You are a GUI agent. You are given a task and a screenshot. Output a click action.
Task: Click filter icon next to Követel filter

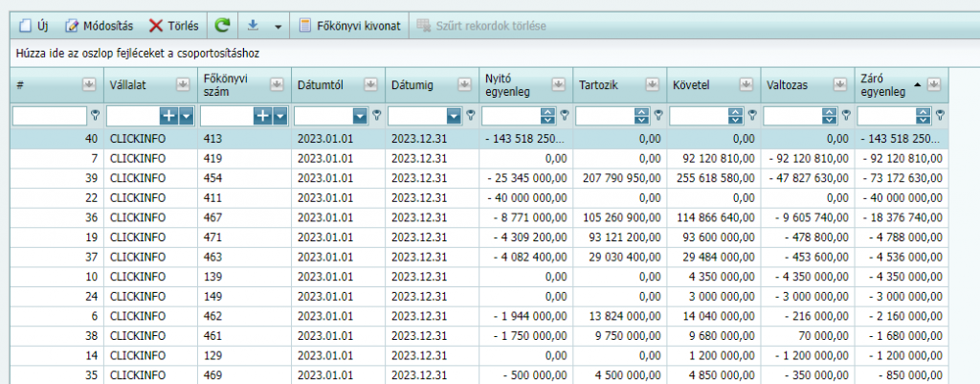(751, 115)
